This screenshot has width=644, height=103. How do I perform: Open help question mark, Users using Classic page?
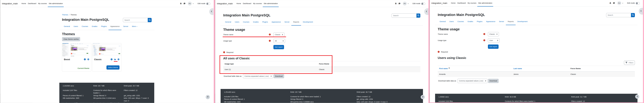point(637,97)
